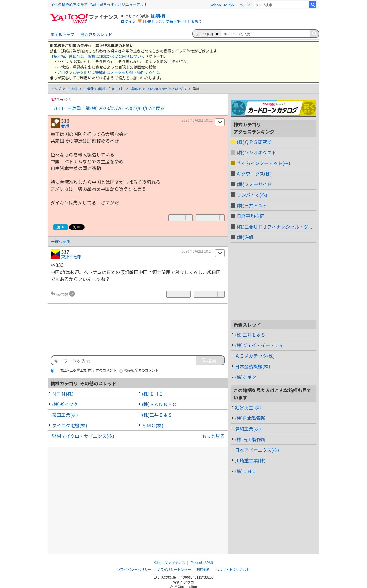
Task: Click the avatar of user 春風
Action: [55, 123]
